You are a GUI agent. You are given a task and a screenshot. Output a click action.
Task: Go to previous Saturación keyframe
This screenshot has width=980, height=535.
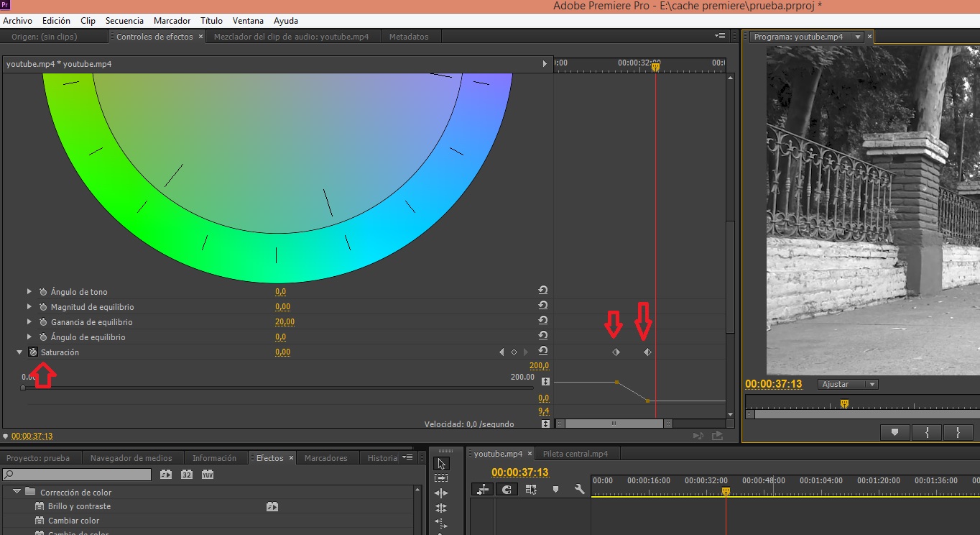click(x=502, y=352)
